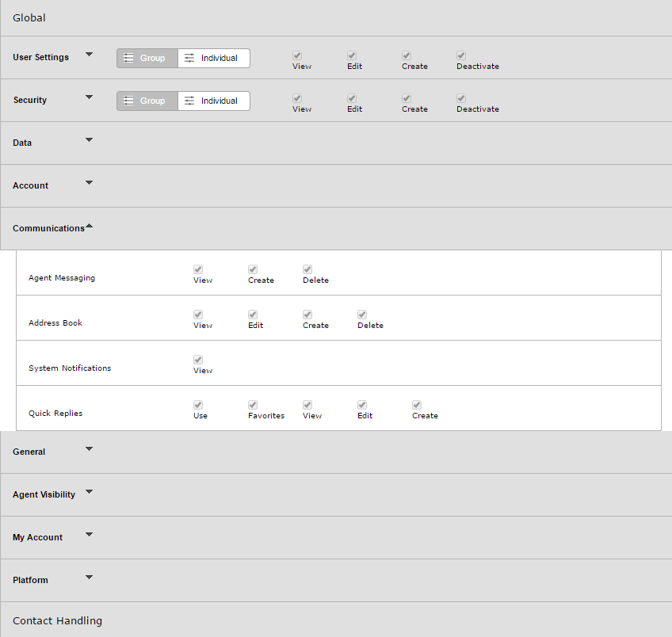The image size is (672, 637).
Task: Select Group mode for User Settings
Action: coord(147,59)
